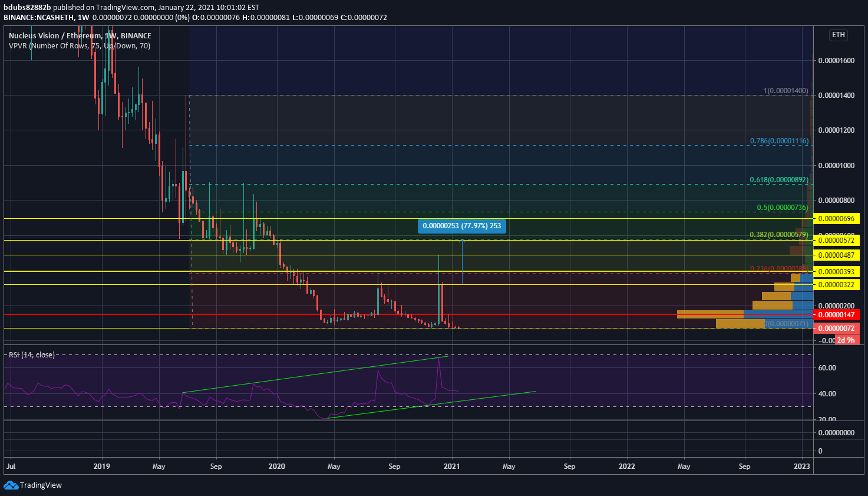Click Jul on the time axis

coord(11,466)
